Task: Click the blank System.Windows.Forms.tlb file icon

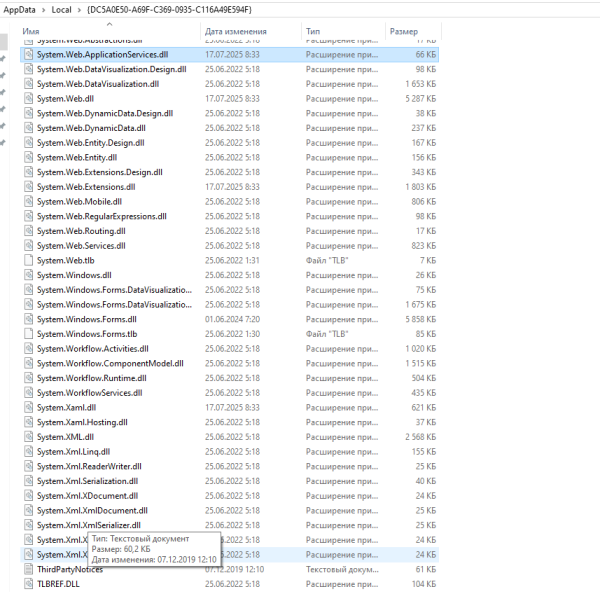Action: tap(28, 334)
